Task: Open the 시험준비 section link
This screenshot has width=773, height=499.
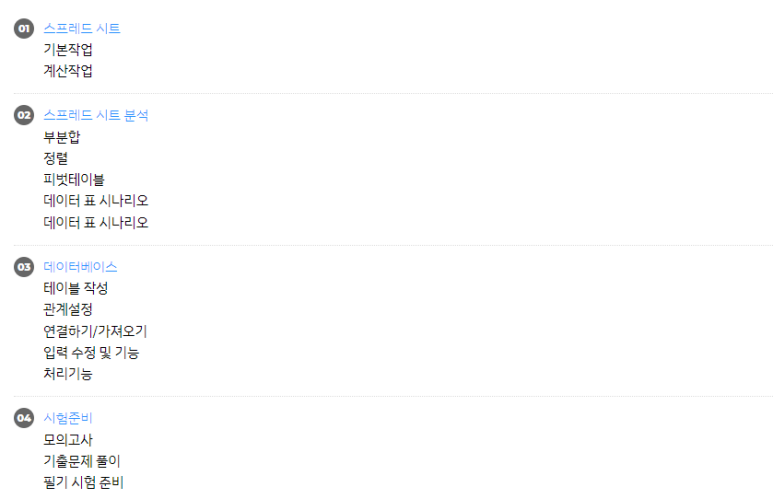Action: pos(68,418)
